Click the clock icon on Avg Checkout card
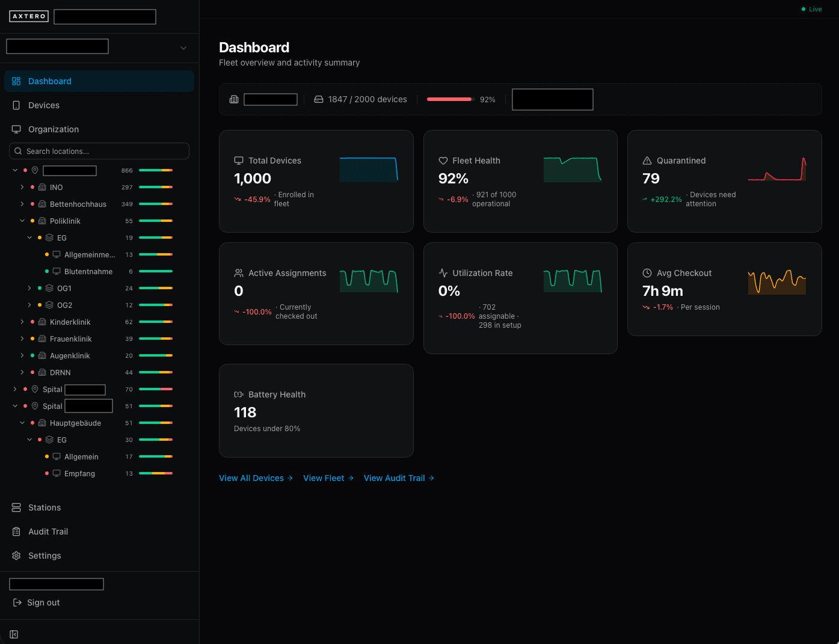The width and height of the screenshot is (839, 644). pyautogui.click(x=647, y=272)
